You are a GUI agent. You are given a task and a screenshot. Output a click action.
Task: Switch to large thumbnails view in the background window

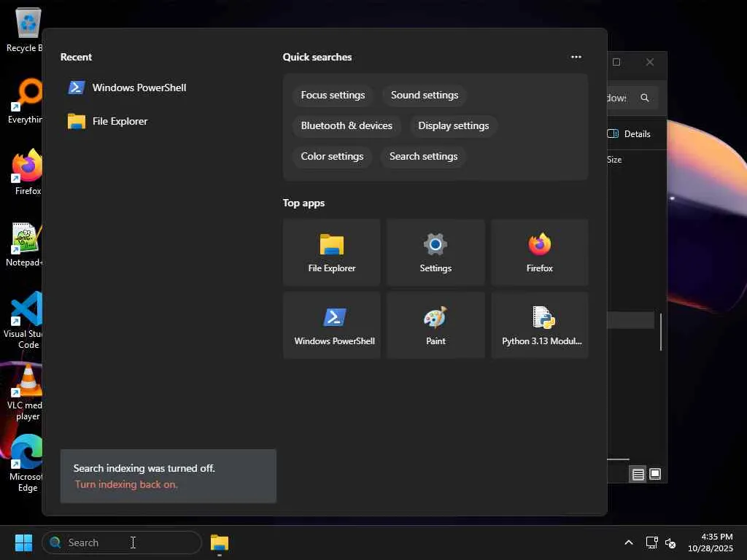[655, 474]
